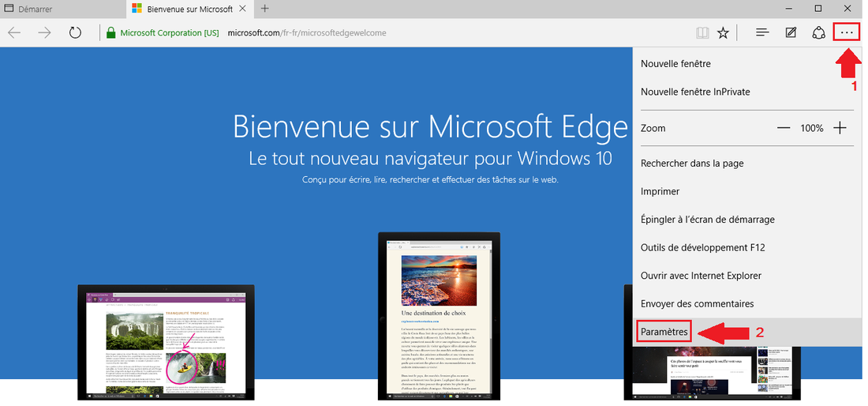868x406 pixels.
Task: Open the Share icon in toolbar
Action: 819,33
